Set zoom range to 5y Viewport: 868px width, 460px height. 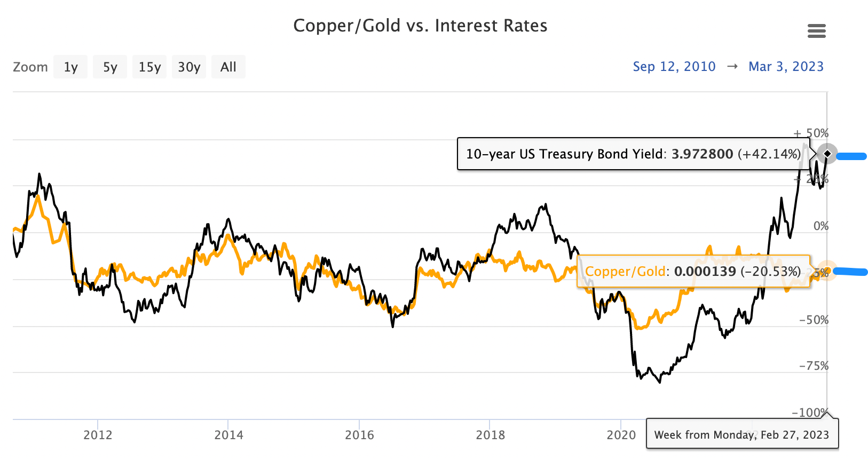pos(110,67)
